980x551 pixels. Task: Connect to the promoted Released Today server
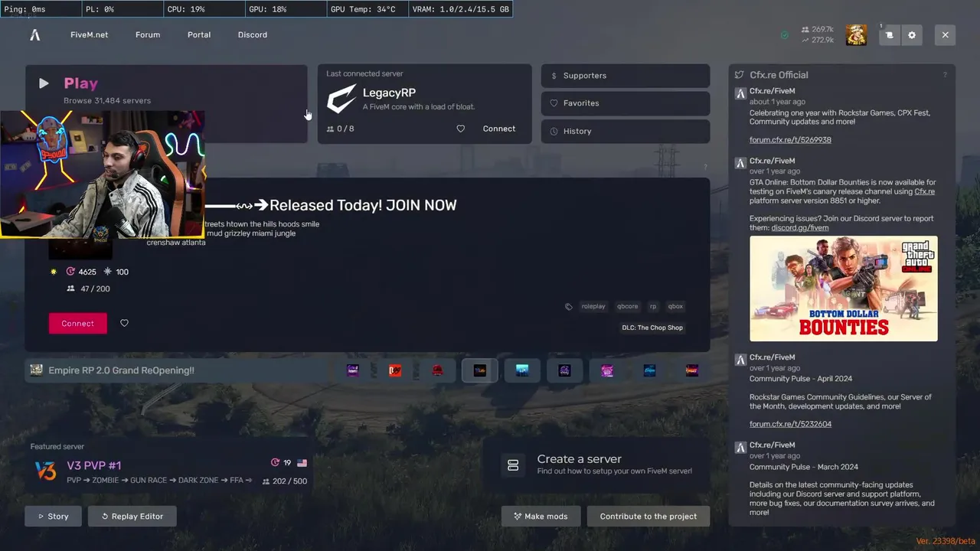coord(78,323)
